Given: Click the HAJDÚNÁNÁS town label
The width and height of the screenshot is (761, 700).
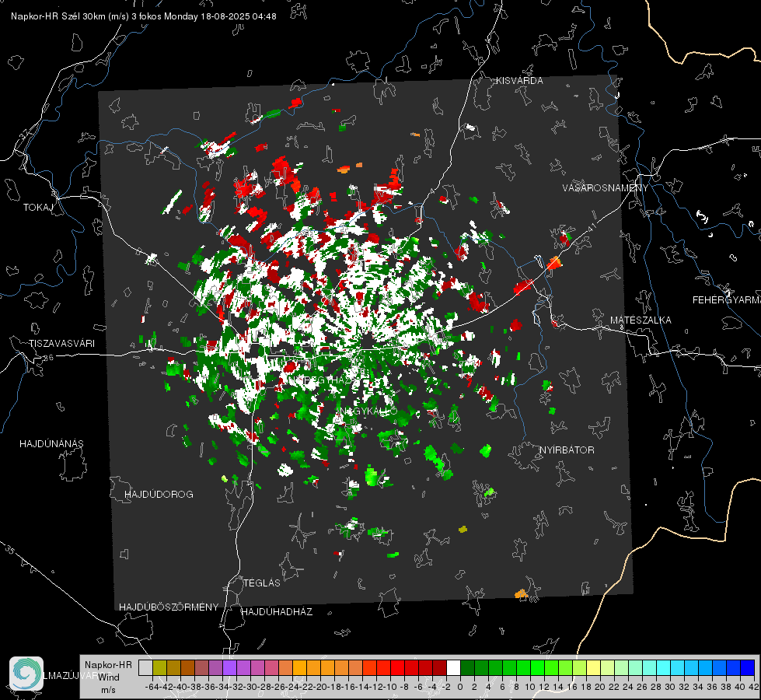Looking at the screenshot, I should click(51, 444).
